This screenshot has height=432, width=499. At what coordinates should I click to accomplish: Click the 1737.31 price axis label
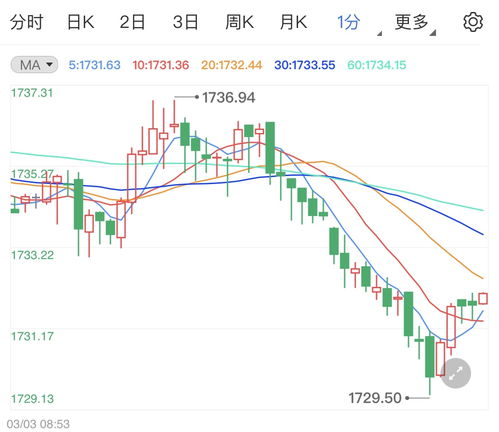tap(32, 93)
